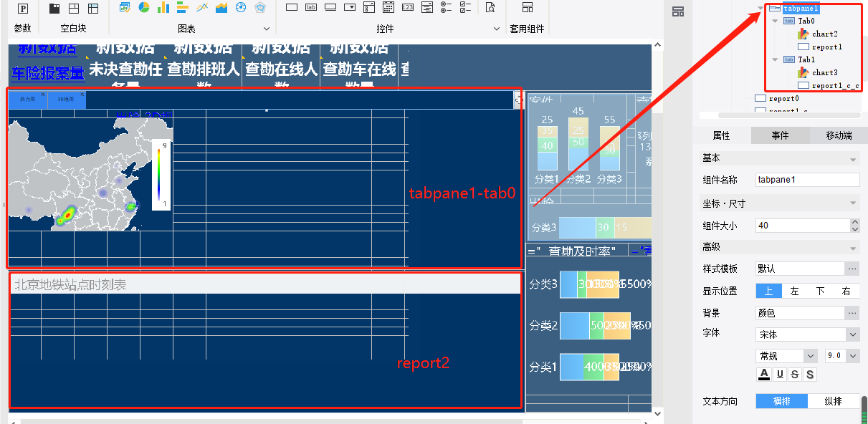Pick the area chart icon
Viewport: 868px width, 424px height.
pos(221,8)
